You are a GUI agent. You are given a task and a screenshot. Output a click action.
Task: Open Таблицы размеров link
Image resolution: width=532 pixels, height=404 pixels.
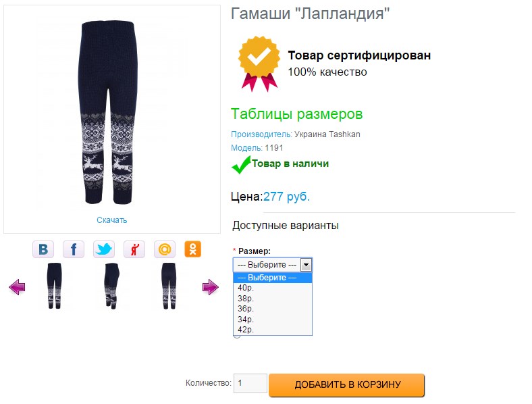tap(296, 114)
